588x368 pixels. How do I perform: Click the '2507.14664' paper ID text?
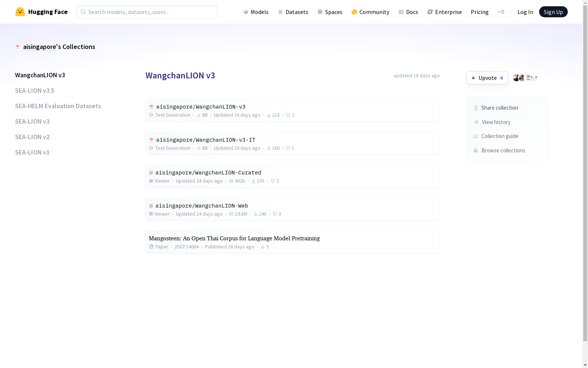click(187, 247)
